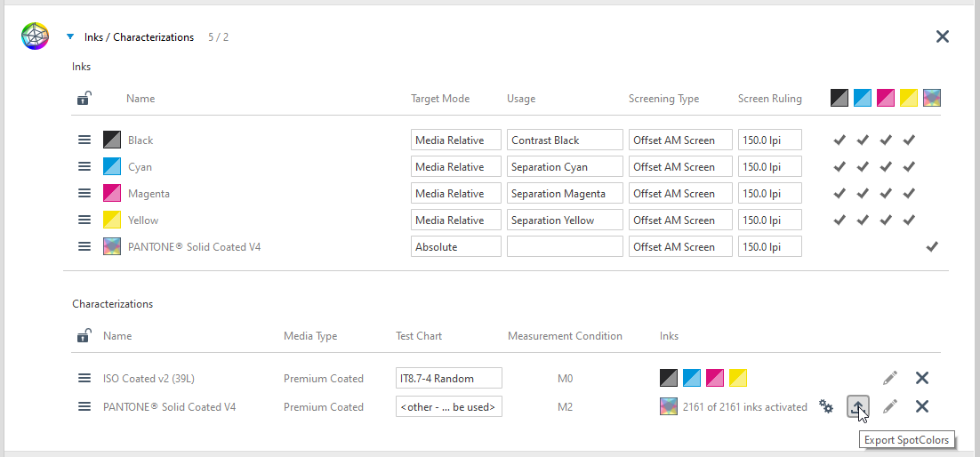Click the color wheel gamut icon
This screenshot has width=980, height=457.
35,36
